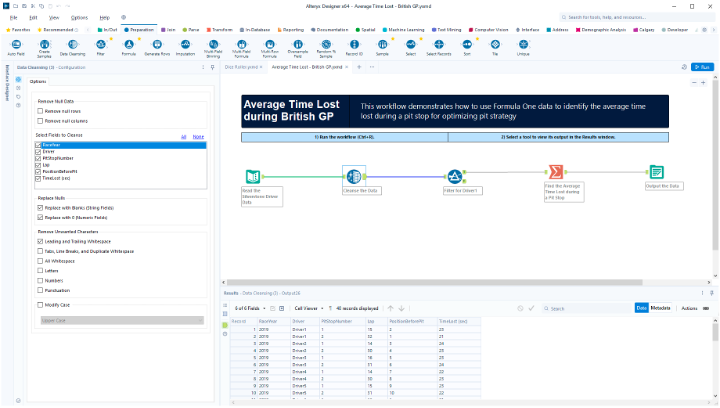Select the Random % Sample tool
720x408 pixels.
(x=326, y=45)
